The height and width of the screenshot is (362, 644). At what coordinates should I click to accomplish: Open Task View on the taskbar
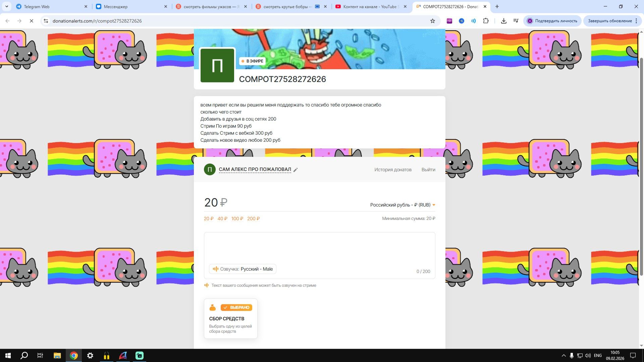point(40,355)
